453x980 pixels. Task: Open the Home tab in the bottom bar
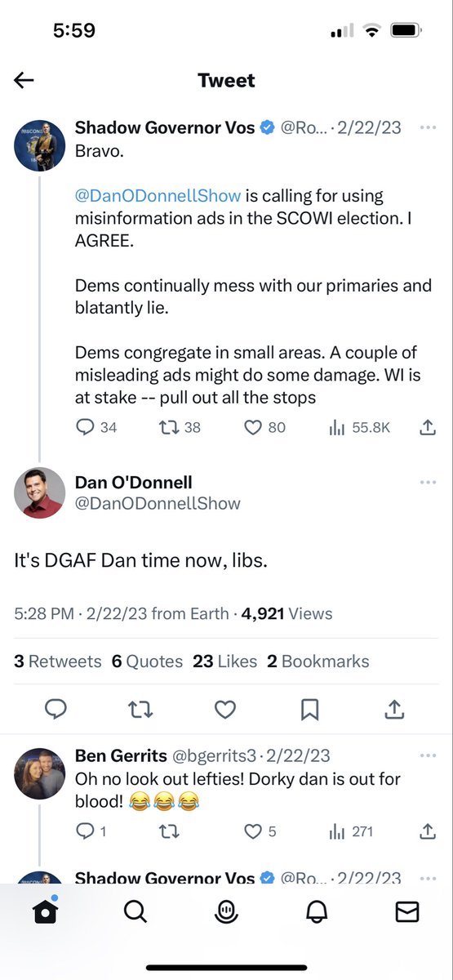[x=46, y=911]
